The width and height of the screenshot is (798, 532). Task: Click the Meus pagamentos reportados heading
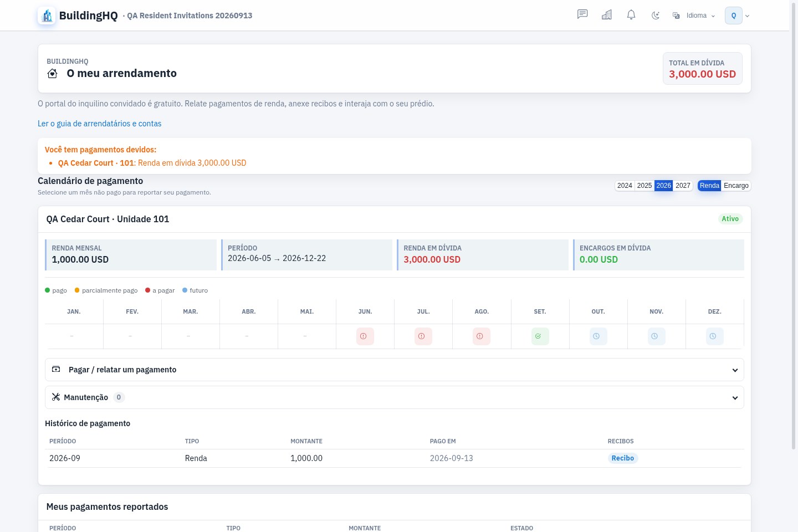108,507
